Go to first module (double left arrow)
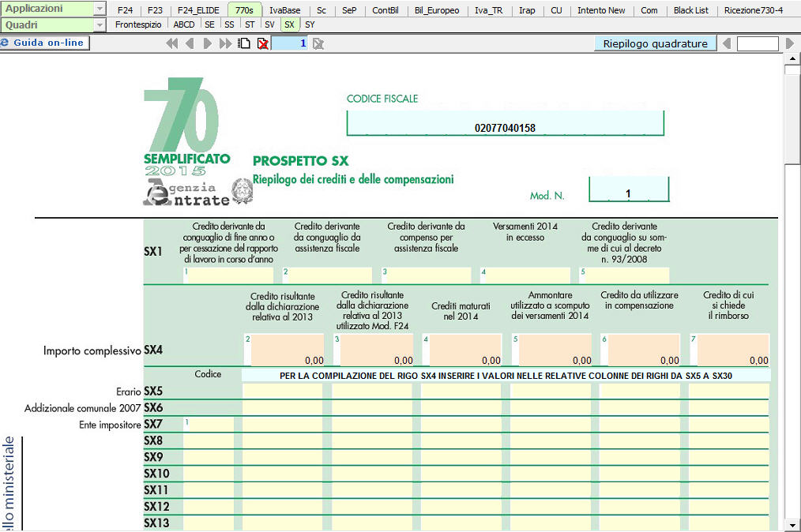 tap(172, 44)
